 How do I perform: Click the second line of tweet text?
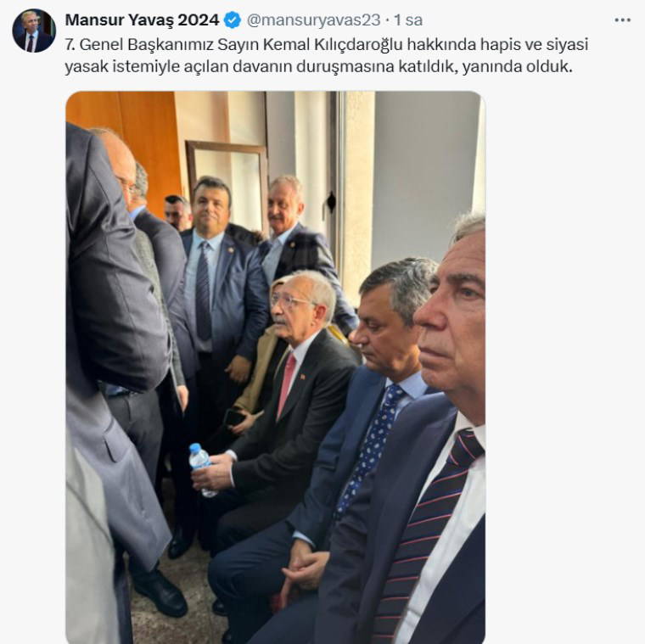319,66
